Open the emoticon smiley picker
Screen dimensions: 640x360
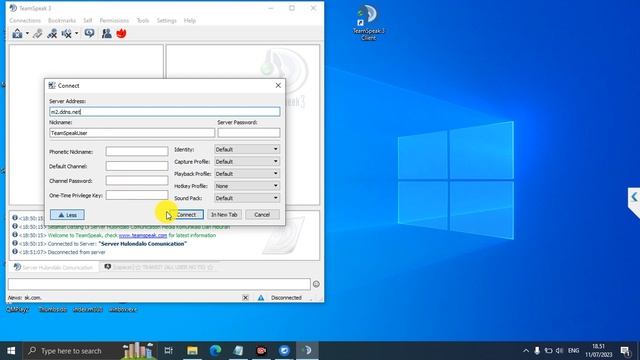316,284
